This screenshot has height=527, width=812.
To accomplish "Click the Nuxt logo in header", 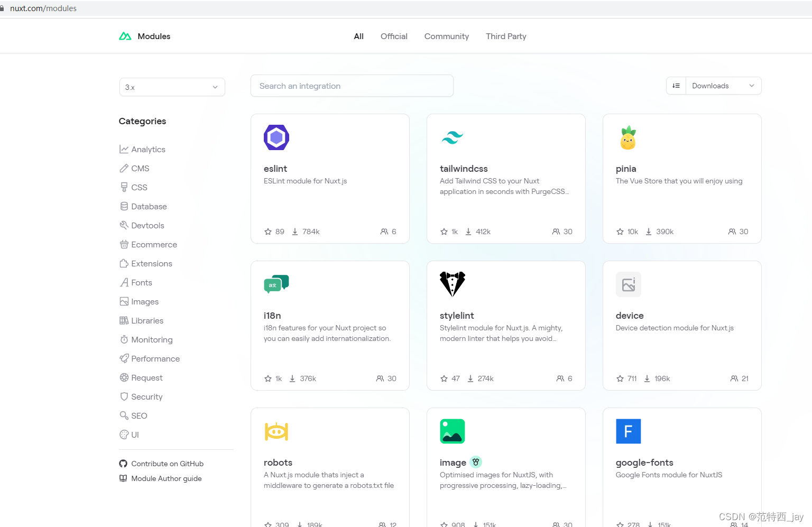I will pyautogui.click(x=125, y=36).
